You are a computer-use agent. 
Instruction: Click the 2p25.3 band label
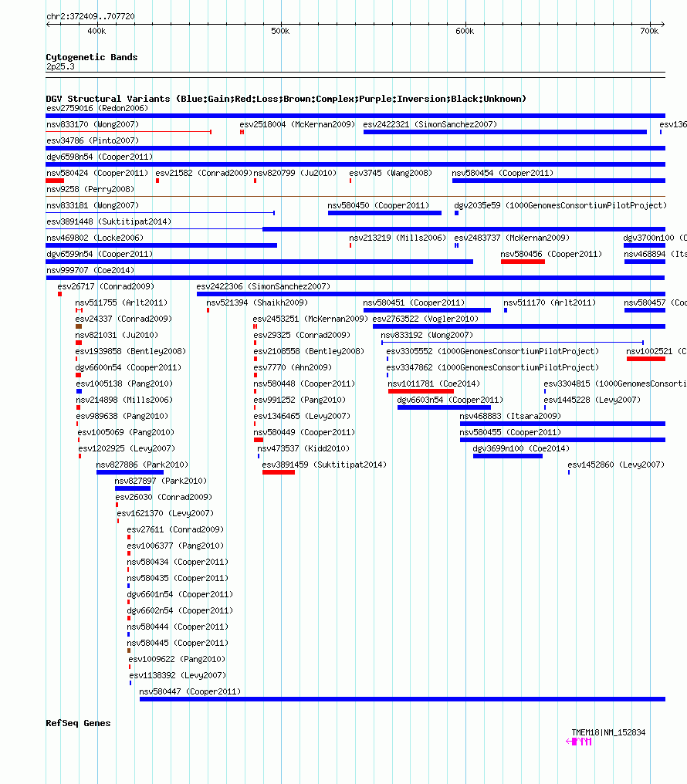[x=60, y=66]
